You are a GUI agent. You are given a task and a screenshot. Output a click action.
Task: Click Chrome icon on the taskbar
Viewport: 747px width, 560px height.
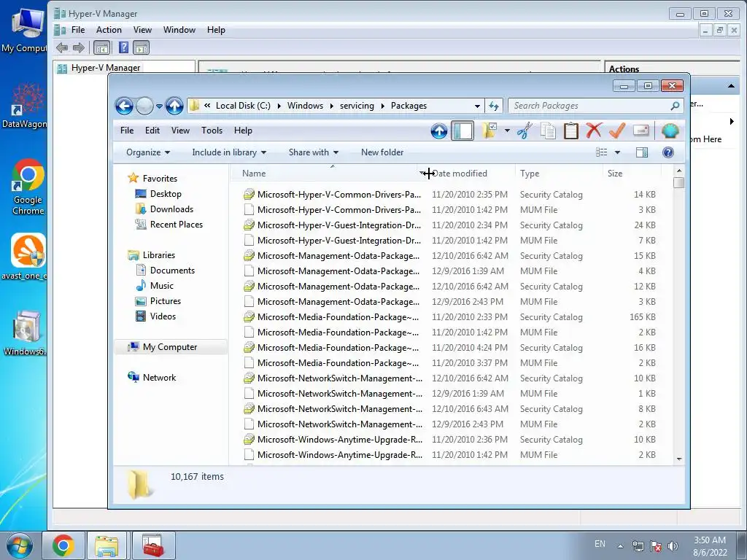pos(63,545)
